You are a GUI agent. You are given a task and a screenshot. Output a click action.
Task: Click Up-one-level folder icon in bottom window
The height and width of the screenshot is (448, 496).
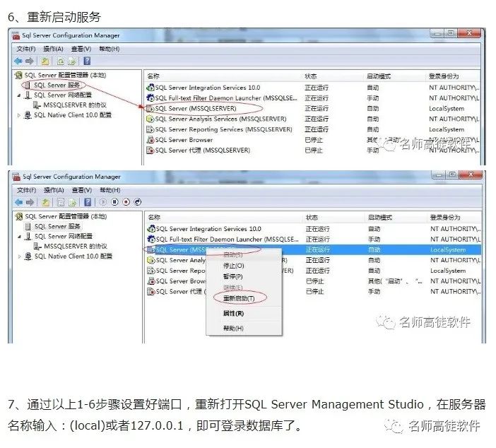pos(46,202)
